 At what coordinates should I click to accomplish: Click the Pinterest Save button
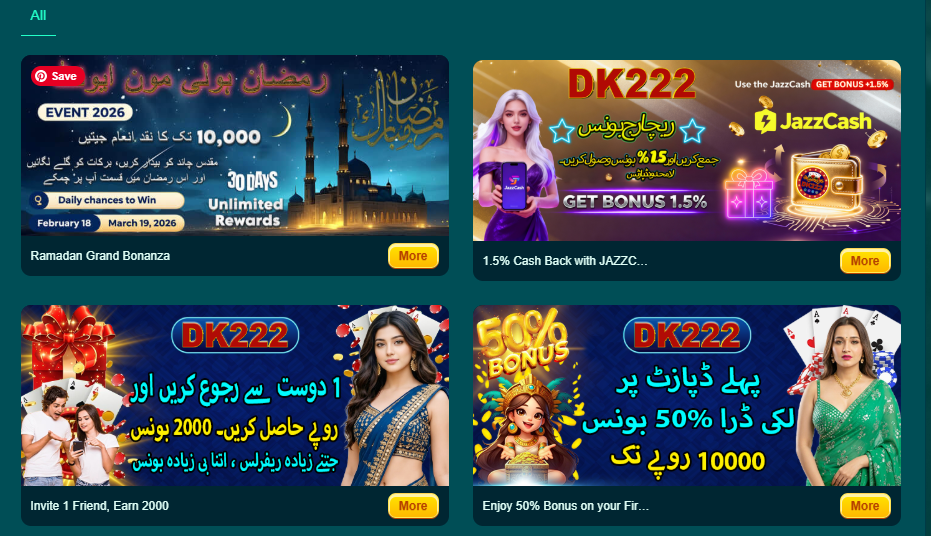[58, 76]
